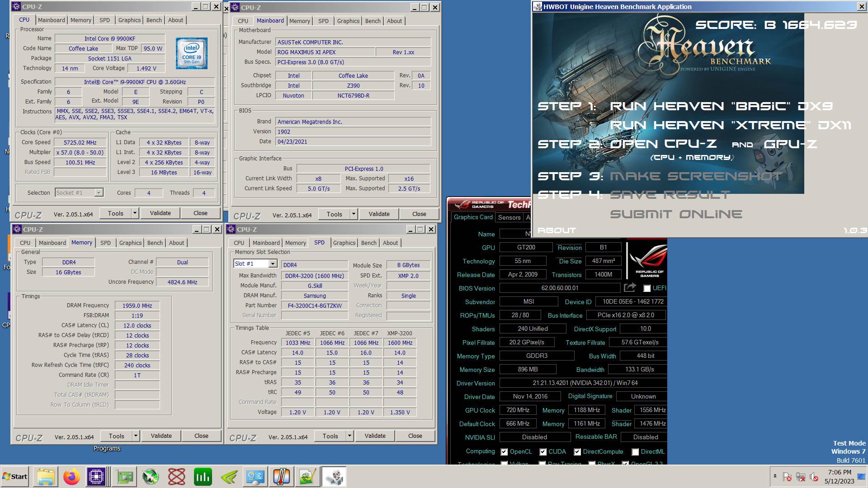Open the Slot #1 memory slot dropdown
This screenshot has height=488, width=868.
point(273,264)
